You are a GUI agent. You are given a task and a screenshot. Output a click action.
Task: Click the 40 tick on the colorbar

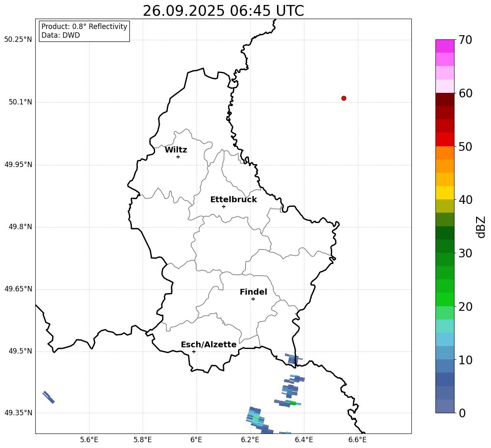click(x=465, y=200)
